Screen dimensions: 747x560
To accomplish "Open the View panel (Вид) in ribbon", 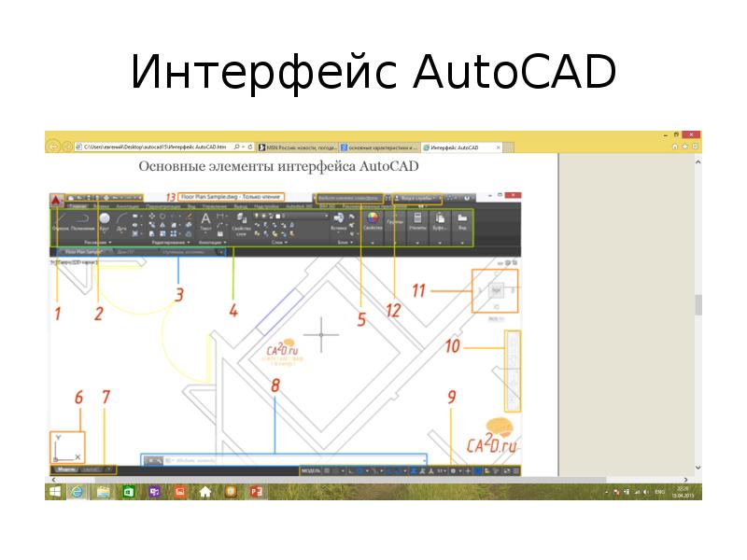I will click(x=462, y=221).
